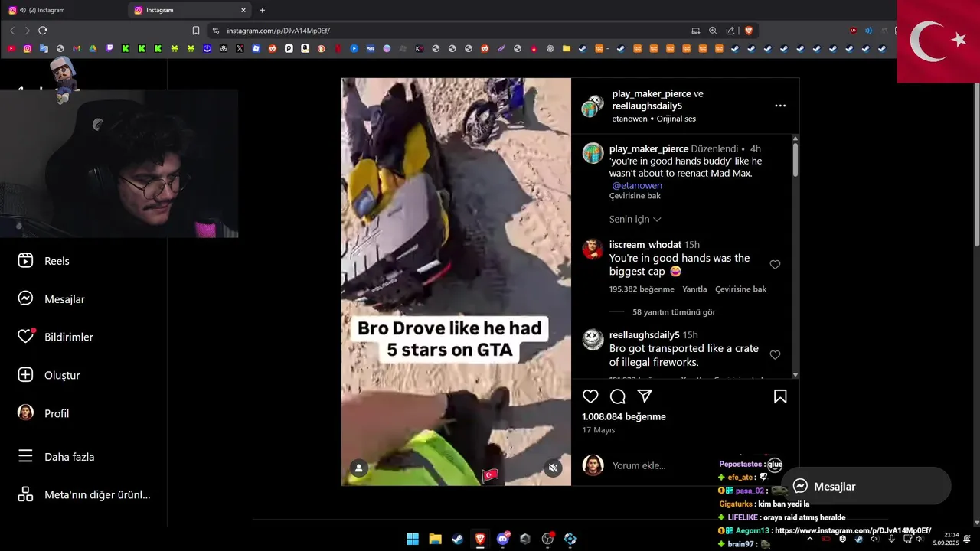Click Çevirisine bak under the caption
Viewport: 980px width, 551px height.
(635, 196)
